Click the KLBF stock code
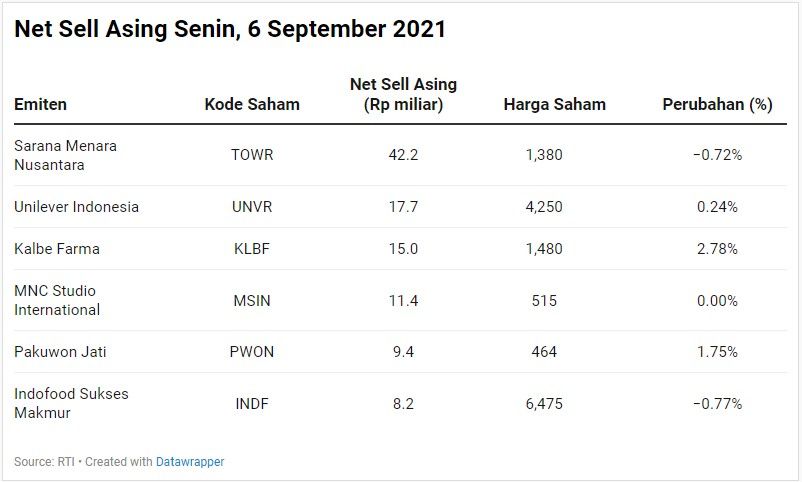 (252, 249)
